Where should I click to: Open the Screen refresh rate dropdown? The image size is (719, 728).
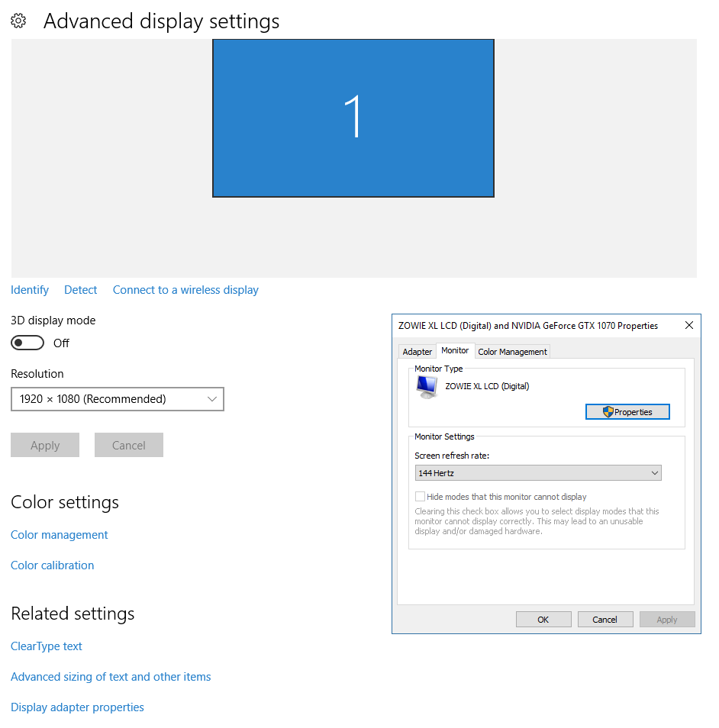click(x=538, y=473)
